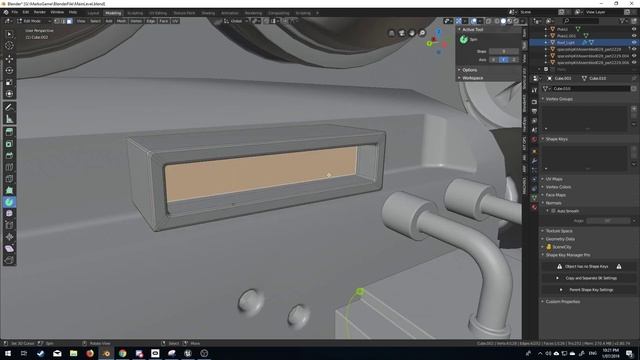Switch to the Modeling workspace tab
The height and width of the screenshot is (360, 640).
pyautogui.click(x=113, y=13)
